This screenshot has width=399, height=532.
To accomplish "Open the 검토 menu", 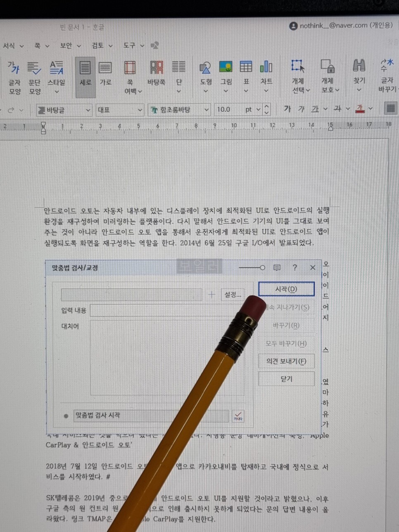I will click(x=102, y=45).
